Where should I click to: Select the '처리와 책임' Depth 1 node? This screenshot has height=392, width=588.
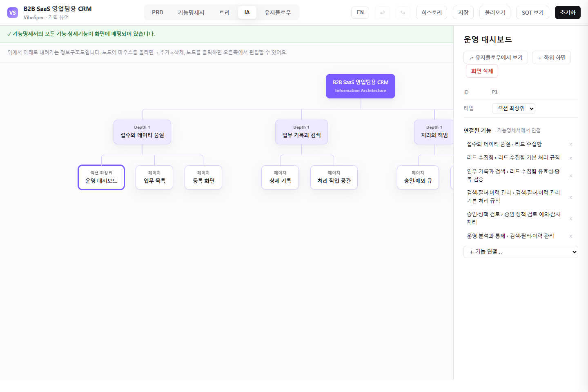click(434, 132)
